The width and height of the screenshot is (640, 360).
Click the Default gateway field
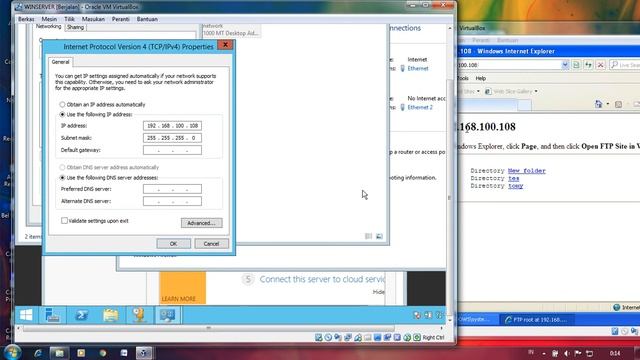pyautogui.click(x=172, y=150)
